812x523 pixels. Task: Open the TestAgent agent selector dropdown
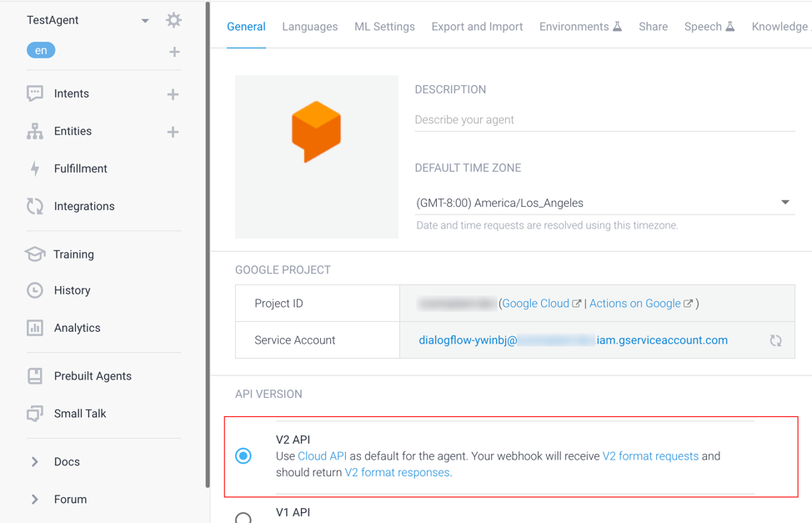tap(144, 21)
